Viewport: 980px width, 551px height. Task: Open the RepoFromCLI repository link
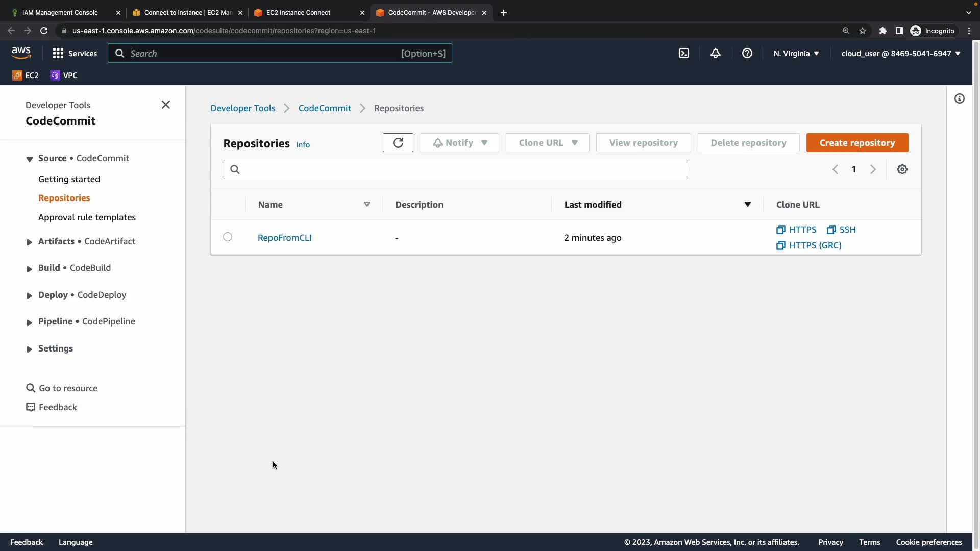[x=284, y=238]
